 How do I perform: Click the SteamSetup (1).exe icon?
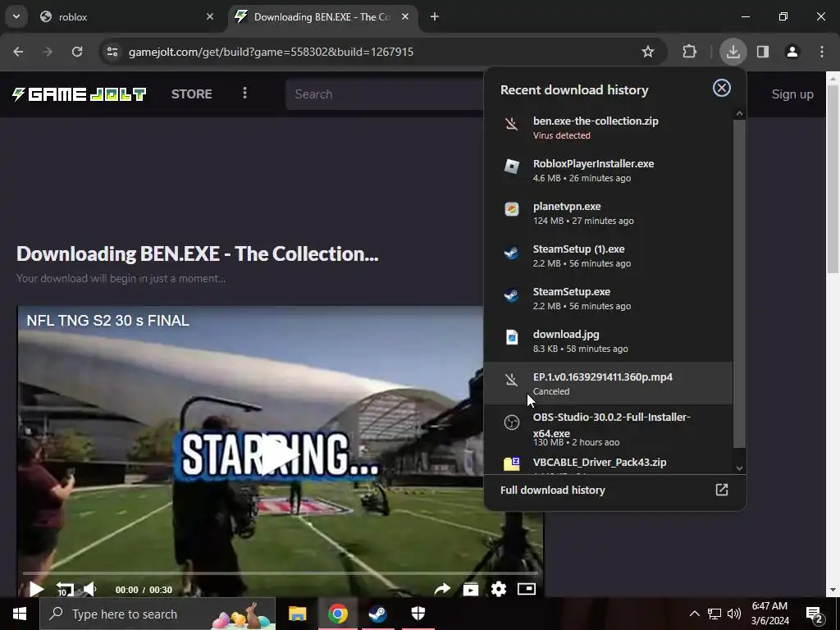pyautogui.click(x=512, y=252)
